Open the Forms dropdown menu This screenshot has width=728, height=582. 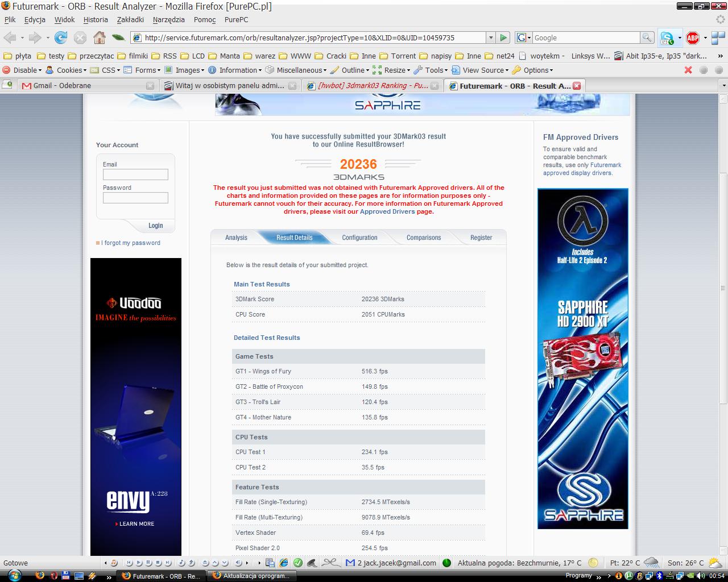(142, 70)
